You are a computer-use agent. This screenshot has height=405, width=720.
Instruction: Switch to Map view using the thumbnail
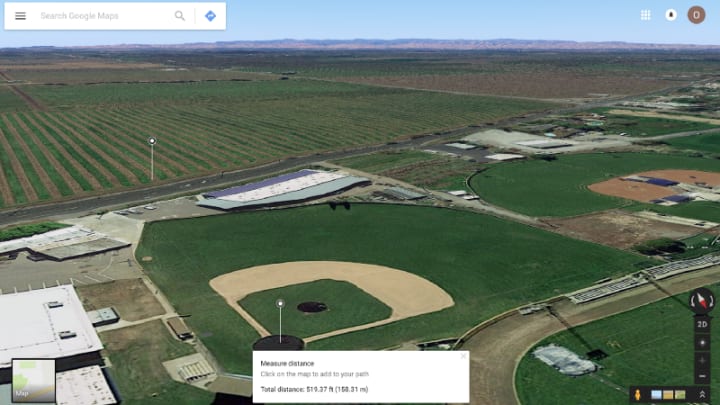(34, 381)
